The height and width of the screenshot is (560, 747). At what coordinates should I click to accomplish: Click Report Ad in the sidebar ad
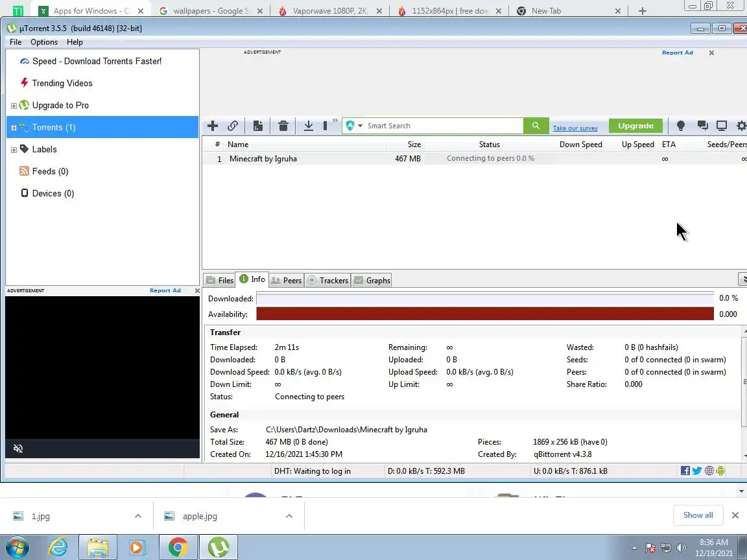click(x=165, y=290)
